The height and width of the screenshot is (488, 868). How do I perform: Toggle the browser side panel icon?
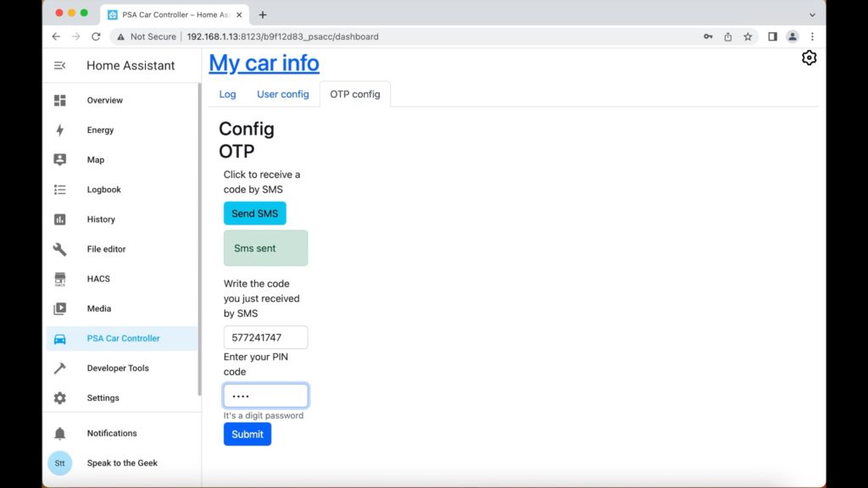coord(772,36)
